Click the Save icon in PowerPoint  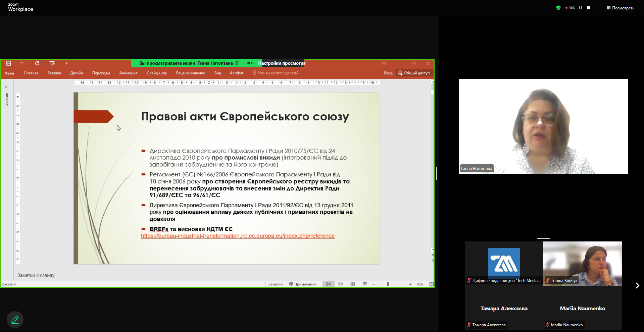(x=9, y=63)
